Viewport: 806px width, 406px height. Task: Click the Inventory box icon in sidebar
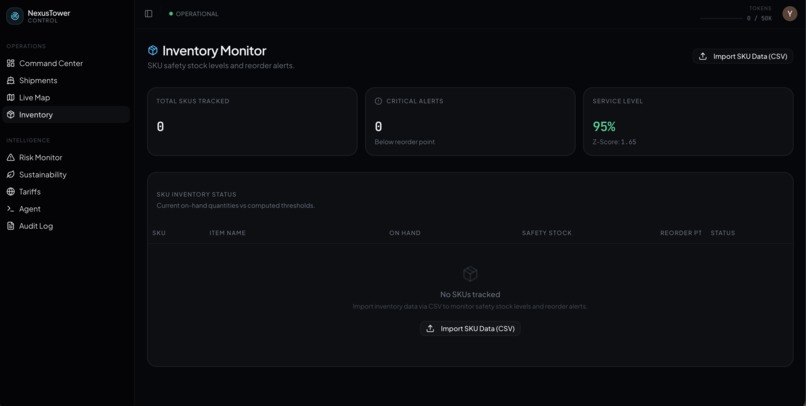11,115
